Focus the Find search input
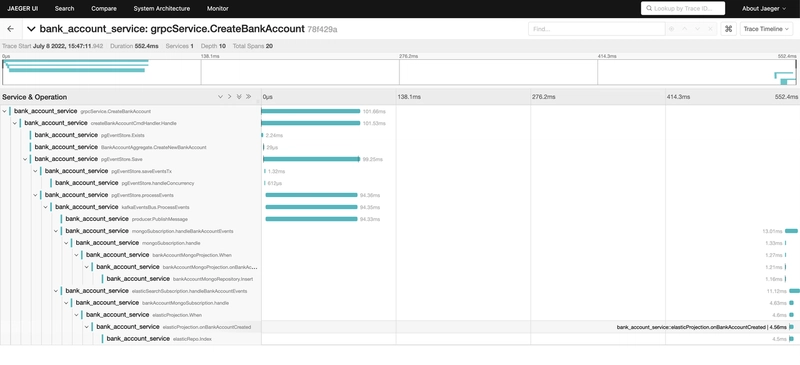Viewport: 800px width, 365px height. tap(597, 29)
